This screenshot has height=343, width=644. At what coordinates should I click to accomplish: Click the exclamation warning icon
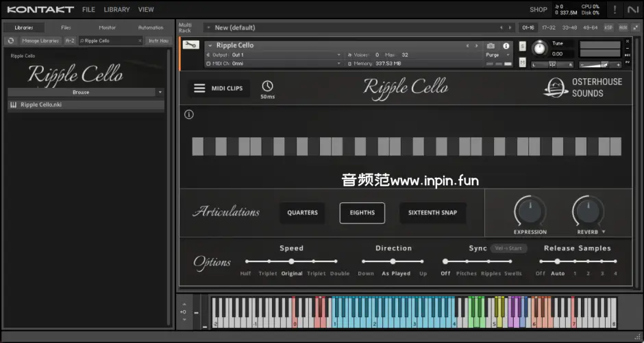point(615,10)
